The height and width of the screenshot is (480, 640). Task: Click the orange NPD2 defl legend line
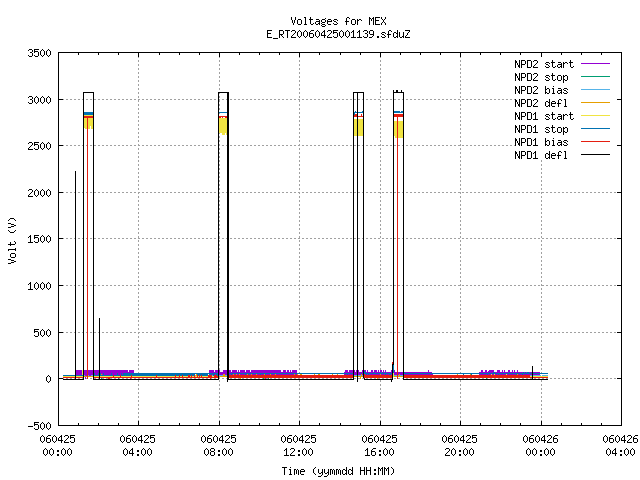tap(595, 102)
